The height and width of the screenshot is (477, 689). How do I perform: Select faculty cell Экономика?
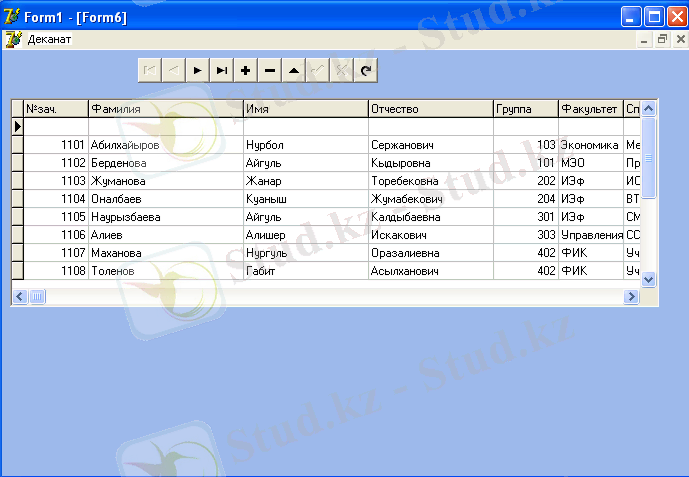591,145
